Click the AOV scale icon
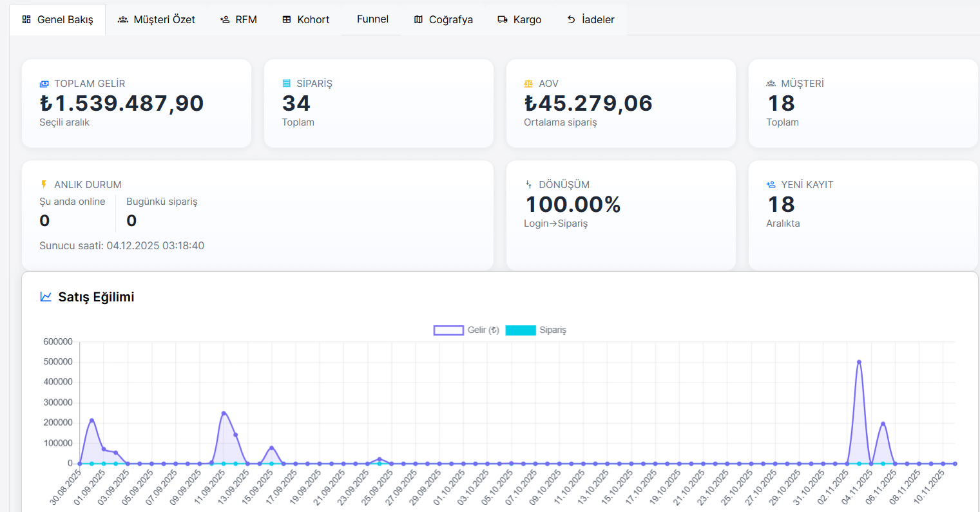980x512 pixels. 528,84
